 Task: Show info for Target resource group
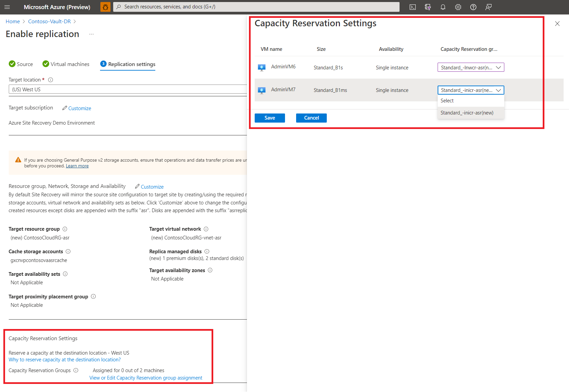click(x=65, y=229)
